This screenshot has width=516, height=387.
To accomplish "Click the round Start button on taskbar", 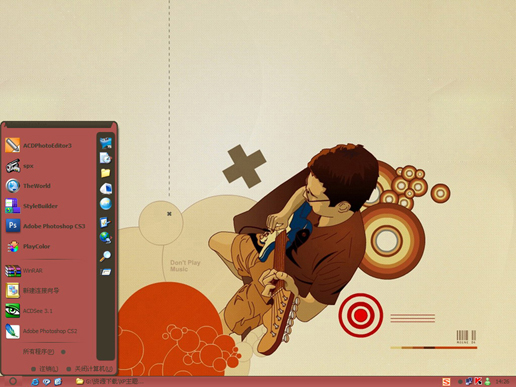I will (13, 381).
